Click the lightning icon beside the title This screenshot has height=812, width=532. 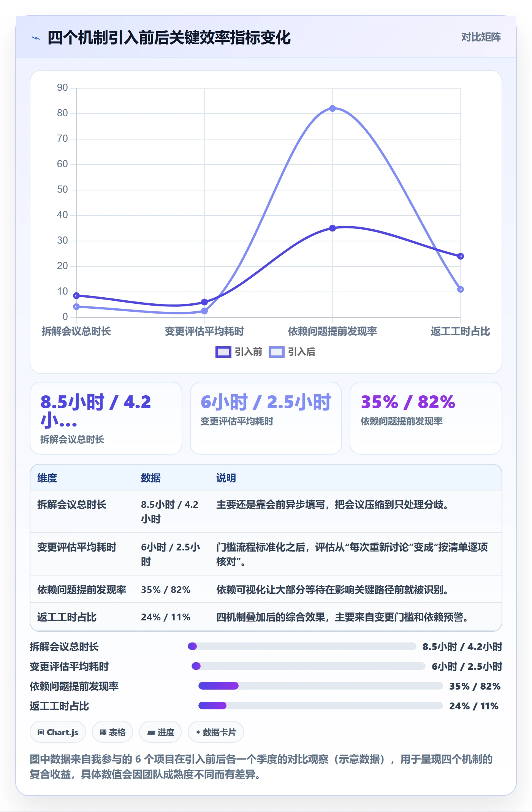[36, 38]
